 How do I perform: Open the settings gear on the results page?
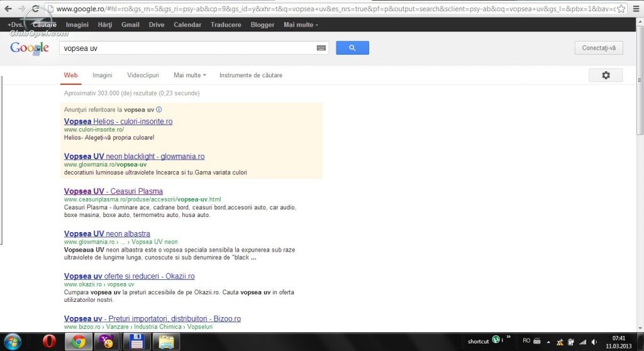click(x=606, y=75)
